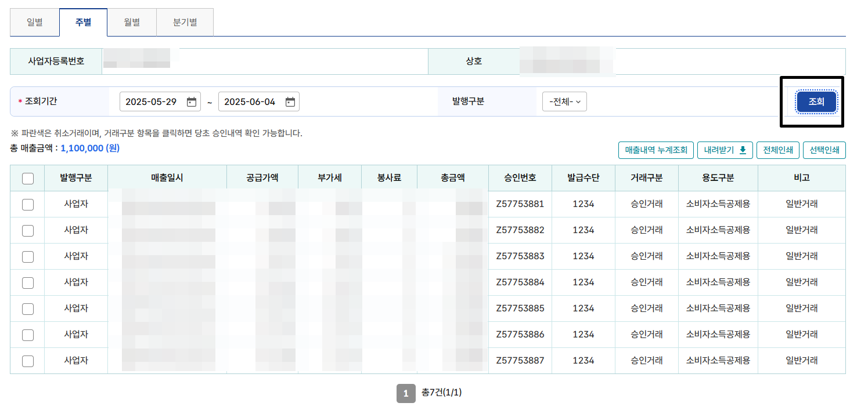Click 1234 in row Z57753886

pos(584,335)
